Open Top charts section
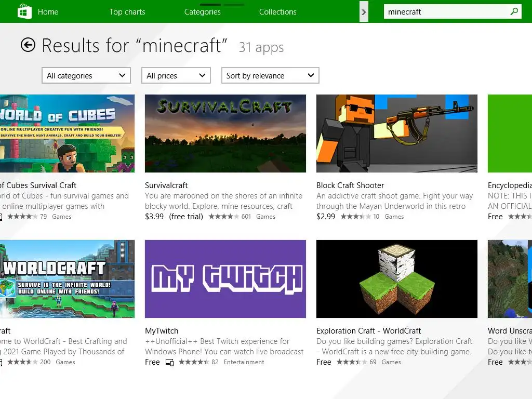 click(127, 12)
